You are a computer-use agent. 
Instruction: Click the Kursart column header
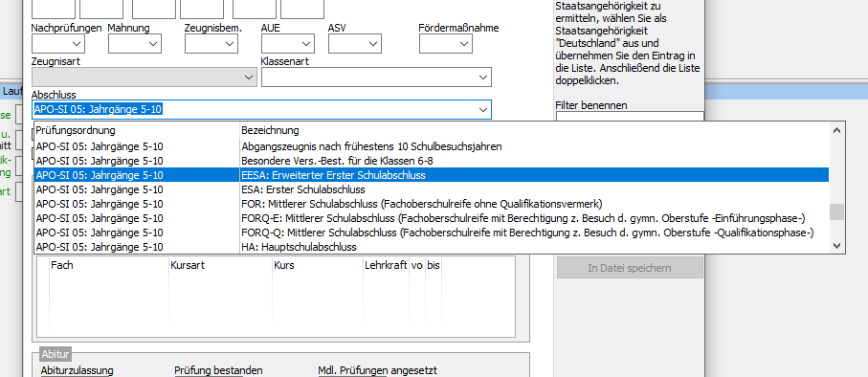pyautogui.click(x=220, y=265)
